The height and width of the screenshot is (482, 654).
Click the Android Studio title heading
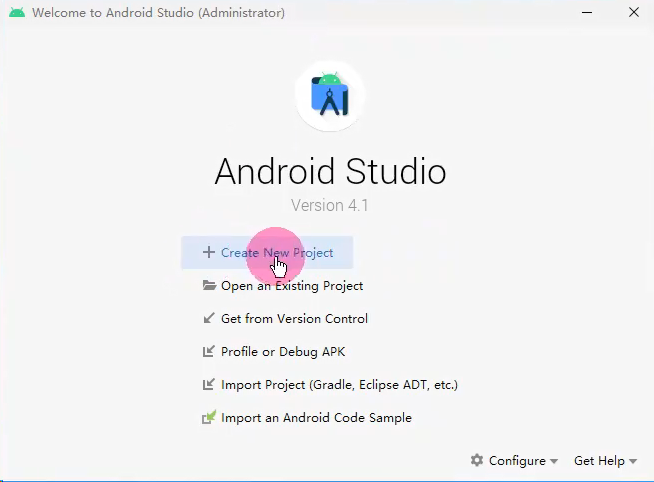click(x=330, y=171)
